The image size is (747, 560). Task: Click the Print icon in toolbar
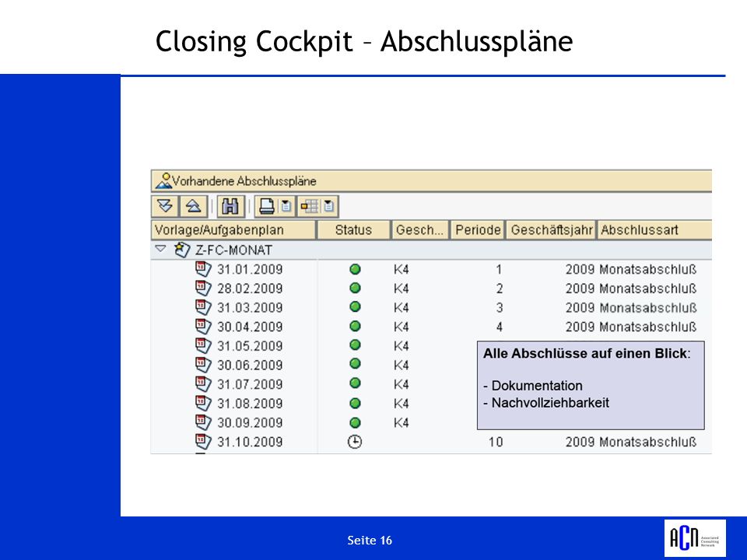tap(266, 206)
